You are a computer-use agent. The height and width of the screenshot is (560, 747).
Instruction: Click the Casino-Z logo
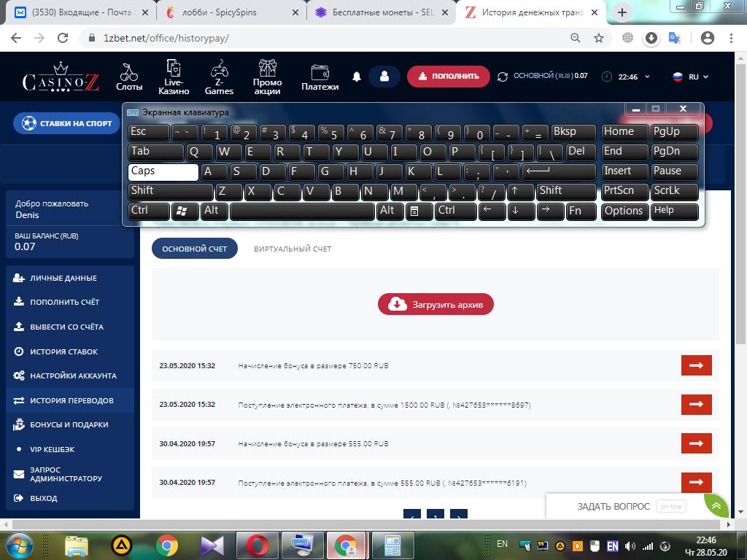[x=61, y=77]
